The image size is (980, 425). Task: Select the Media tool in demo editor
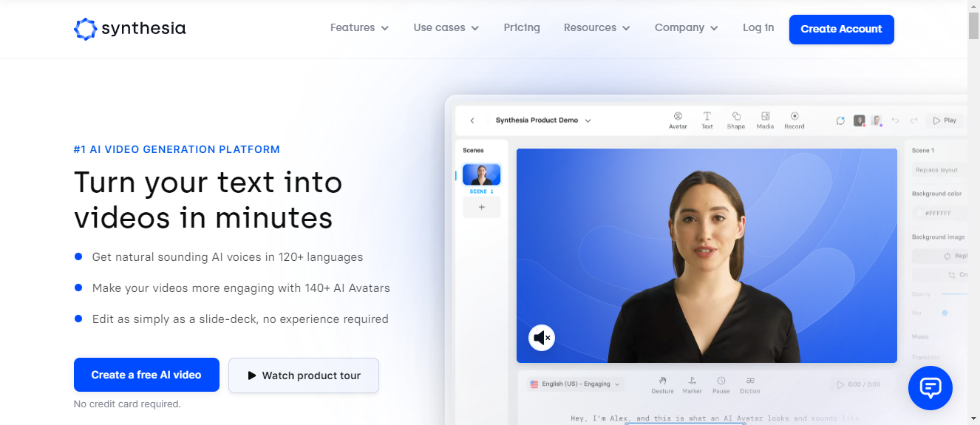coord(765,120)
